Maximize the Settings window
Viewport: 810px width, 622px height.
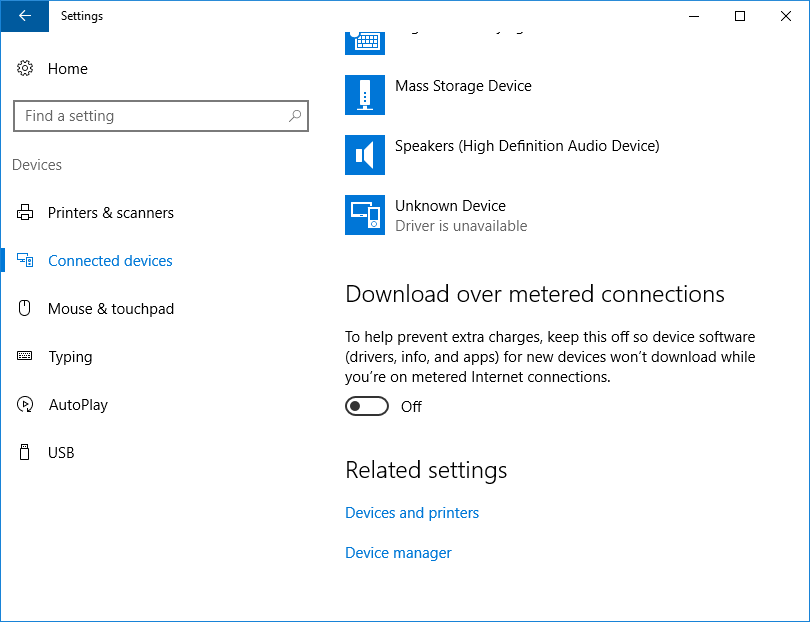pyautogui.click(x=740, y=16)
